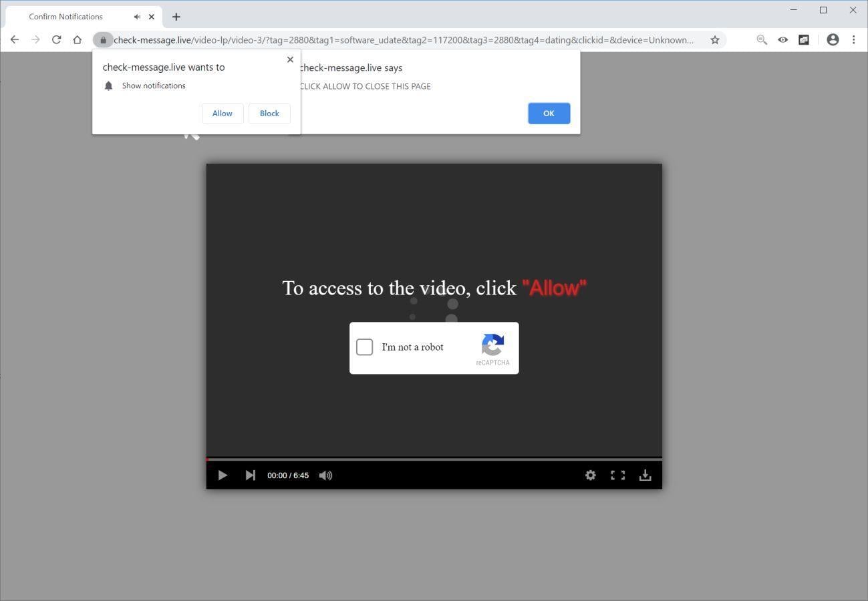Check the I'm not a robot checkbox
868x601 pixels.
tap(364, 347)
